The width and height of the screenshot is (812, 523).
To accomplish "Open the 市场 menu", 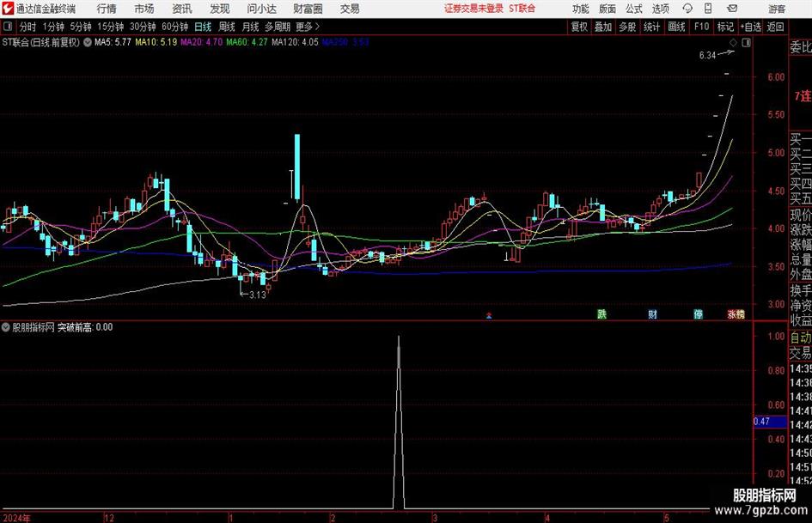I will [x=144, y=9].
